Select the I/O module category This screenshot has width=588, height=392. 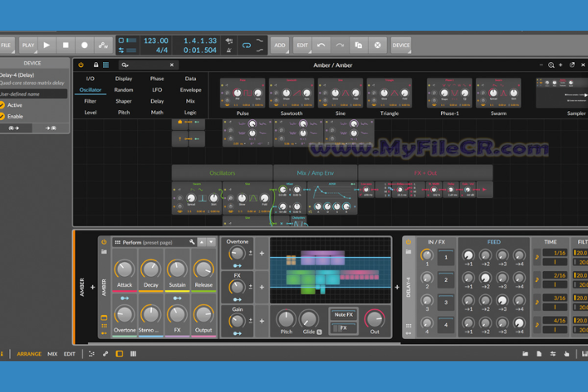(91, 78)
